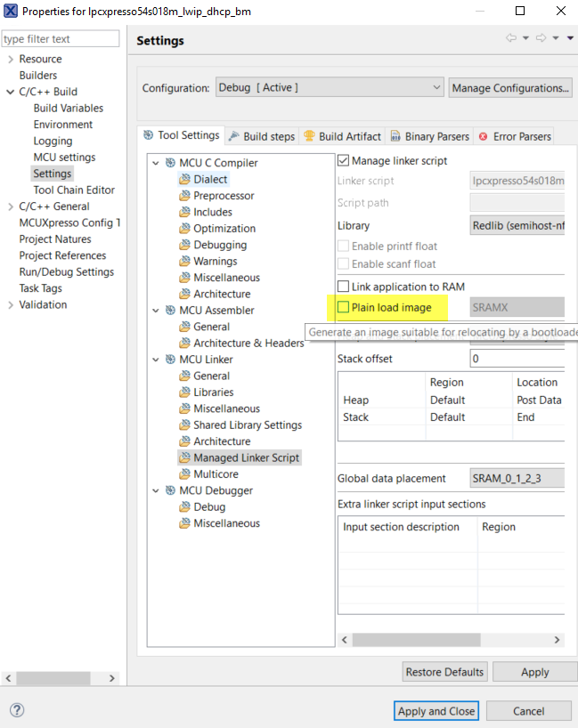Click the Error Parsers red icon

tap(484, 136)
